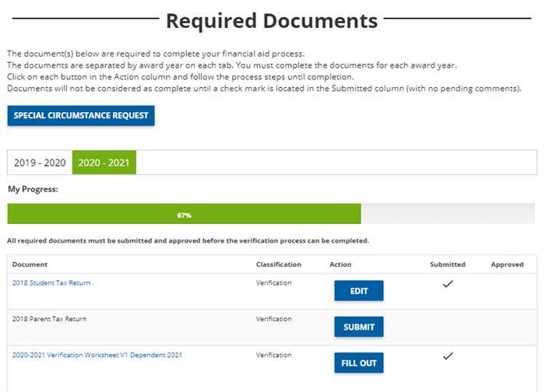Open the 2020-2021 Verification Worksheet V1 link
Image resolution: width=545 pixels, height=392 pixels.
tap(97, 355)
